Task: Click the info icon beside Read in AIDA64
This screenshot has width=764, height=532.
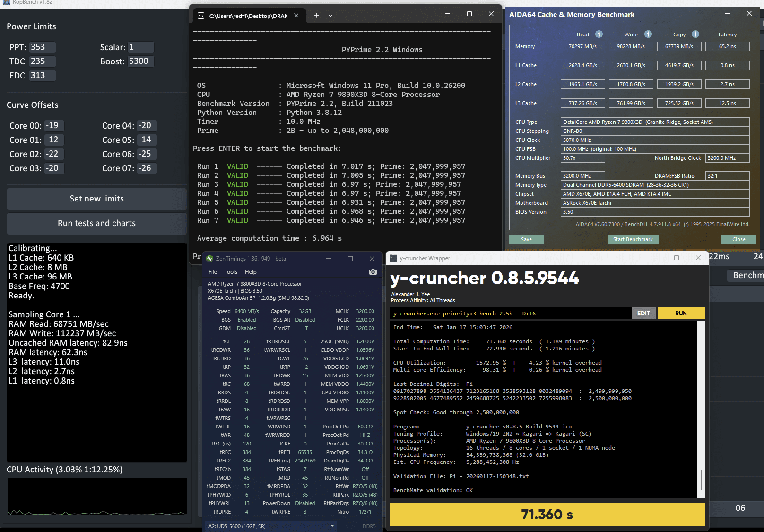Action: pos(599,34)
